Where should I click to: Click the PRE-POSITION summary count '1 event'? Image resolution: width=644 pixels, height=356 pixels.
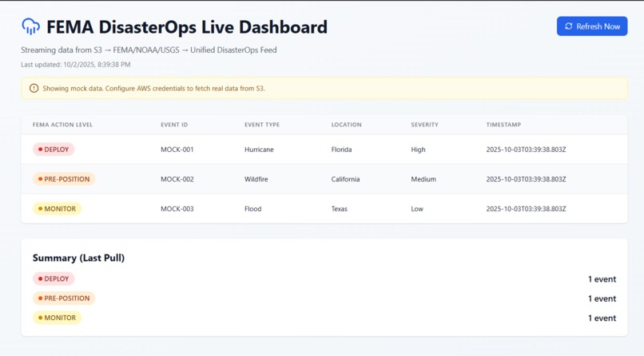[602, 298]
